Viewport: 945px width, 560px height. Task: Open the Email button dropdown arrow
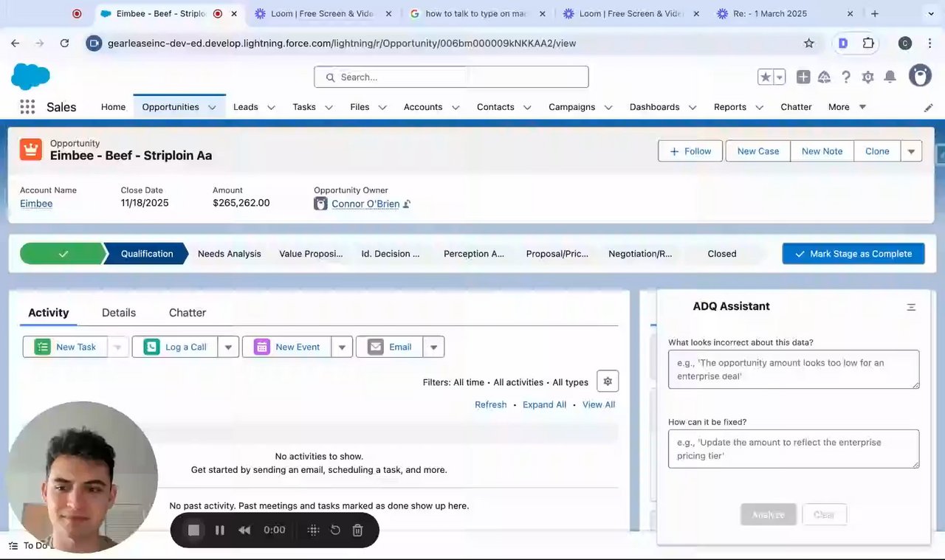click(433, 347)
